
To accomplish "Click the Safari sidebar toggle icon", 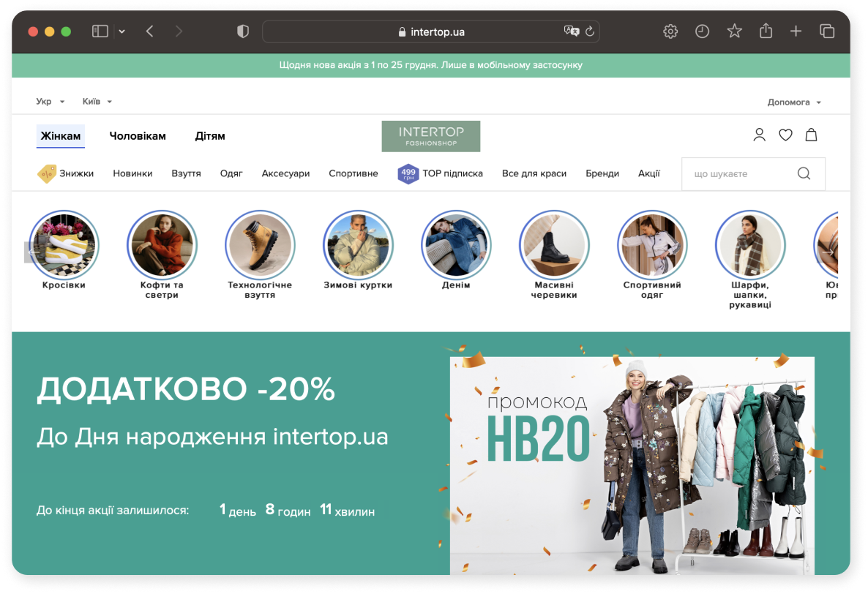I will [100, 31].
